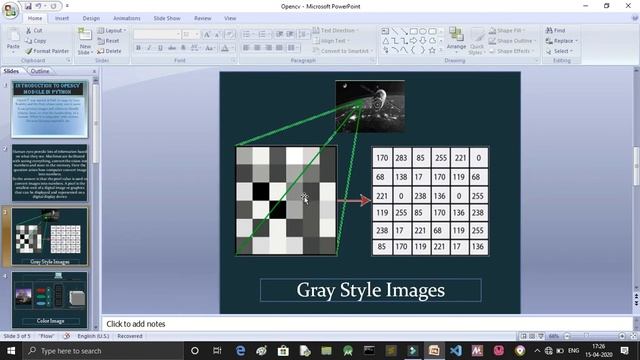Delete the current slide
The image size is (640, 360).
pos(109,51)
